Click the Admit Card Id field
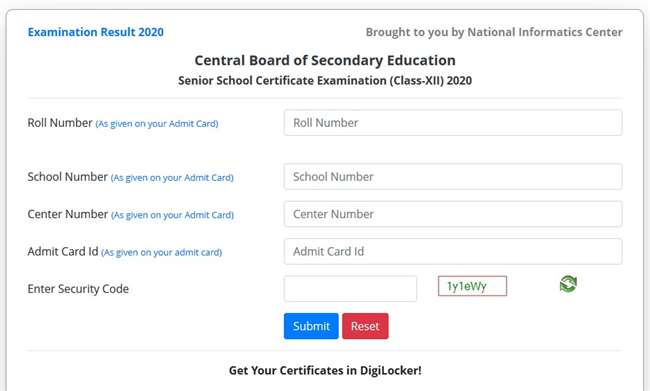Image resolution: width=650 pixels, height=391 pixels. pyautogui.click(x=453, y=251)
